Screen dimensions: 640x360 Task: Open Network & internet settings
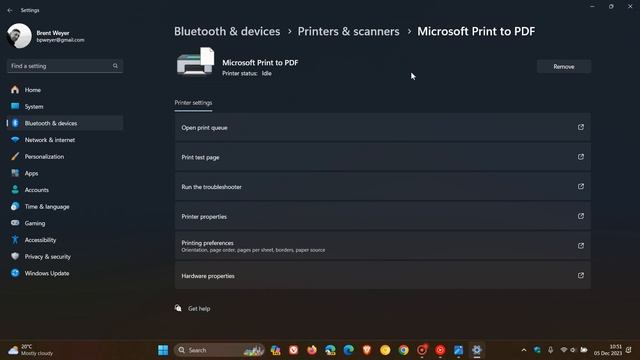[x=64, y=140]
